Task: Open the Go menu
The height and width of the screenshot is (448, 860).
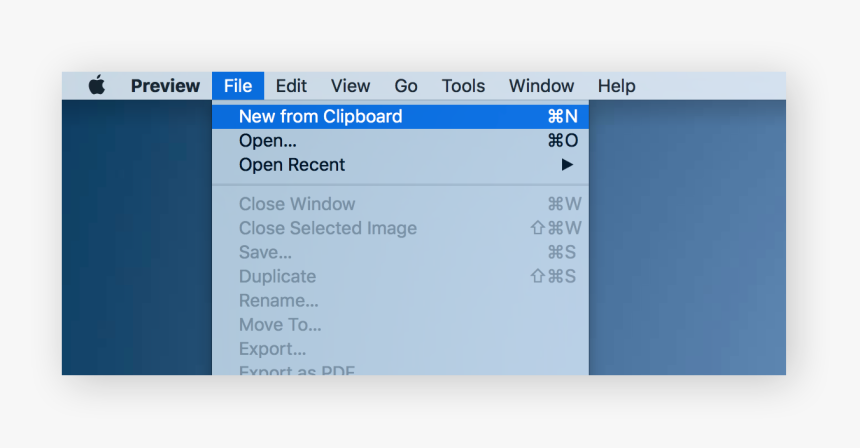Action: [x=406, y=86]
